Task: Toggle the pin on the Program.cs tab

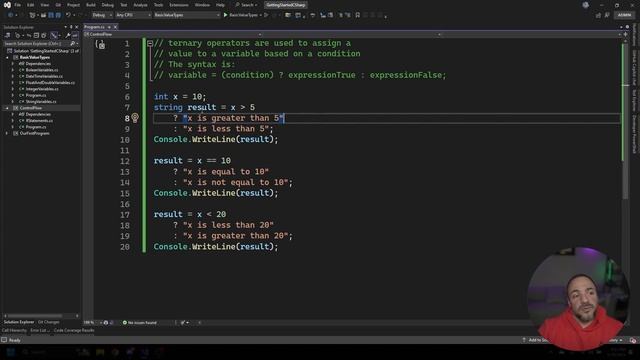Action: (109, 27)
